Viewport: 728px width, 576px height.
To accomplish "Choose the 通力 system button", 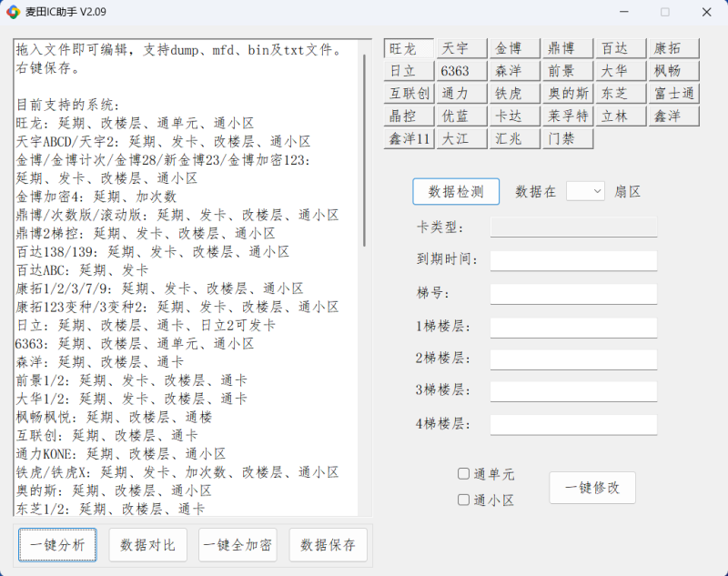I will 461,94.
